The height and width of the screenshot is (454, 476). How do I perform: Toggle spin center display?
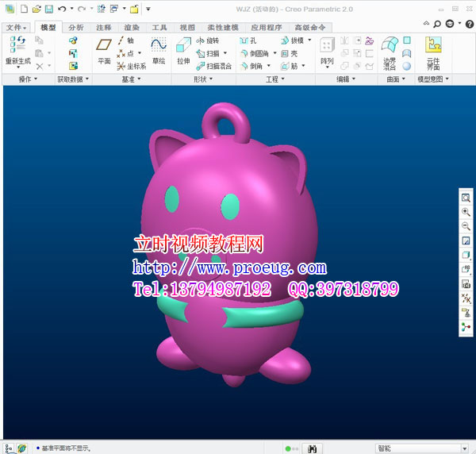click(x=466, y=327)
